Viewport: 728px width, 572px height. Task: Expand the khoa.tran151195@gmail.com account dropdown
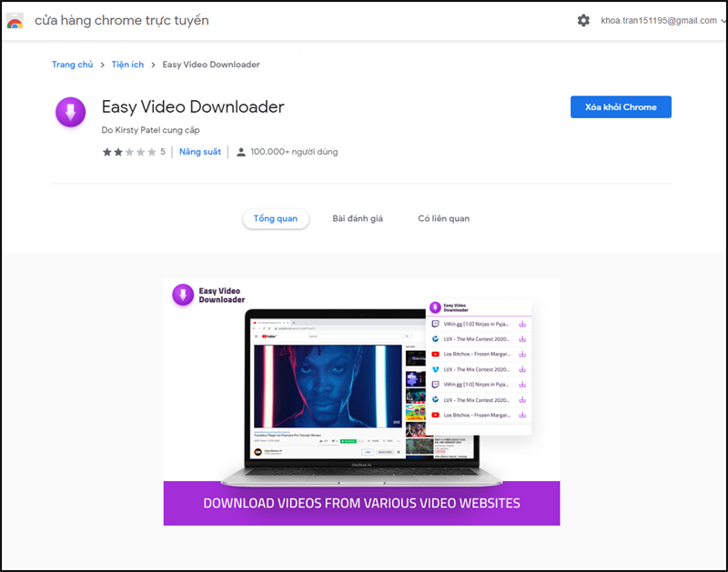663,20
